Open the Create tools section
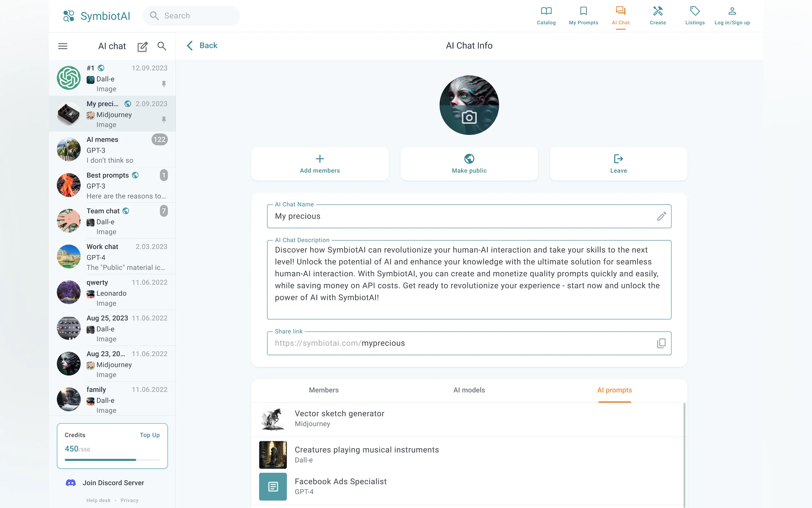Screen dimensions: 812x508 point(658,16)
